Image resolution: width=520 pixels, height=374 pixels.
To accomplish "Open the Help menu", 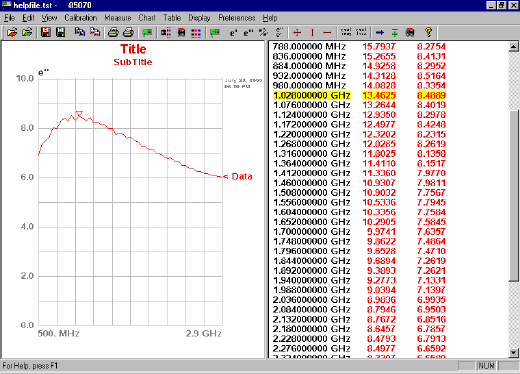I will click(x=270, y=18).
